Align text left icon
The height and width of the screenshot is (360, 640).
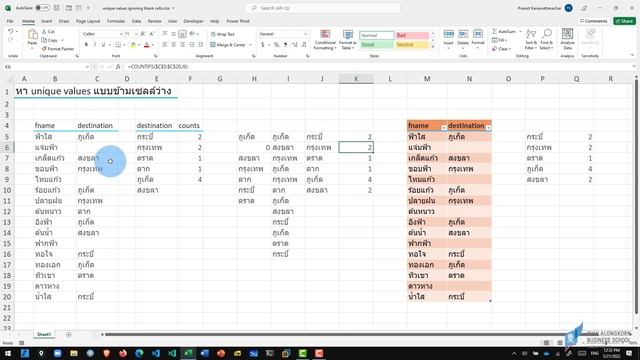point(164,44)
